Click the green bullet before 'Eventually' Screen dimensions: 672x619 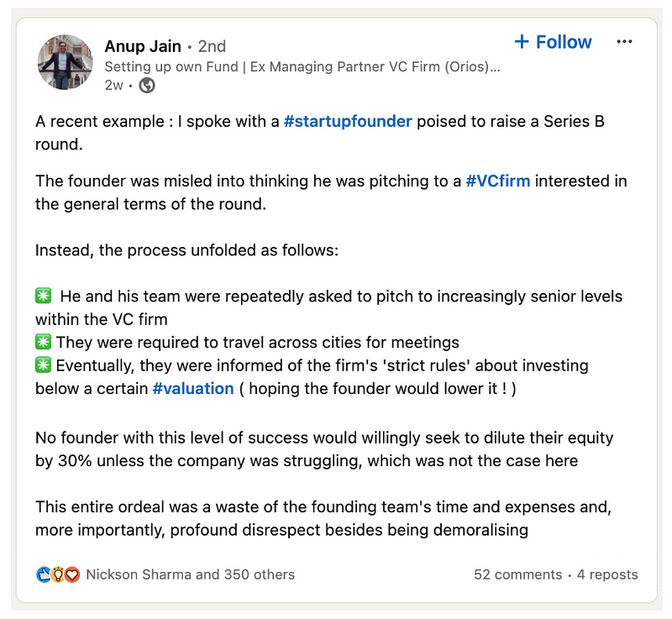click(x=44, y=365)
